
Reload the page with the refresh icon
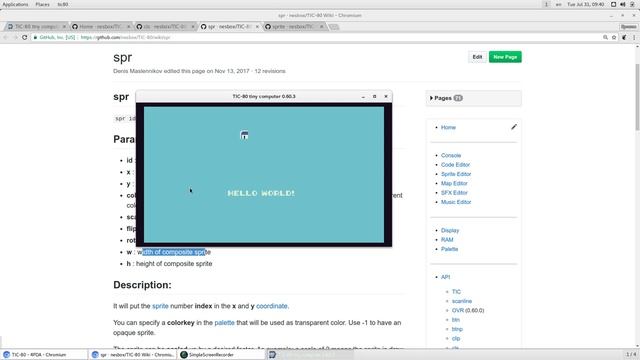point(24,37)
